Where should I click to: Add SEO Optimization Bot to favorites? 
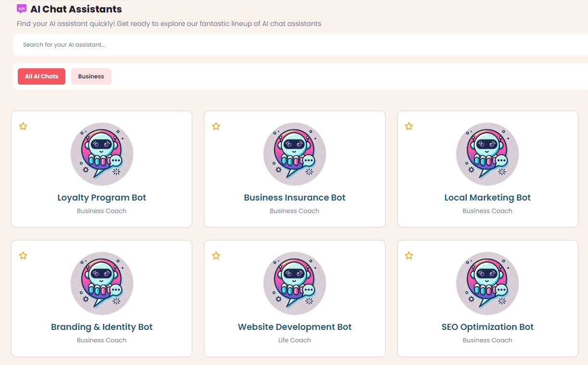pyautogui.click(x=409, y=256)
